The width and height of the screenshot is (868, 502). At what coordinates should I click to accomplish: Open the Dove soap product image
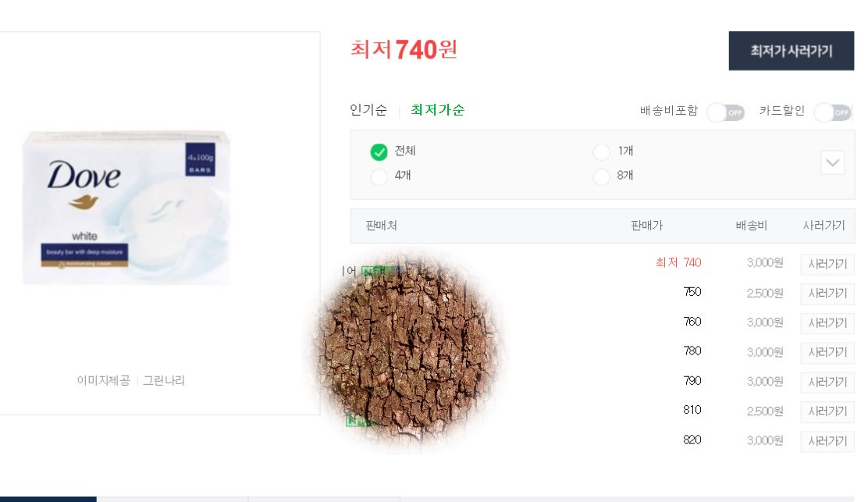tap(126, 208)
